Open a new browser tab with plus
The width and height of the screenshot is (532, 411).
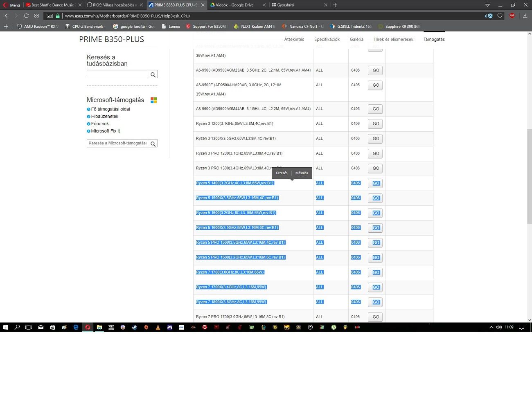(335, 5)
